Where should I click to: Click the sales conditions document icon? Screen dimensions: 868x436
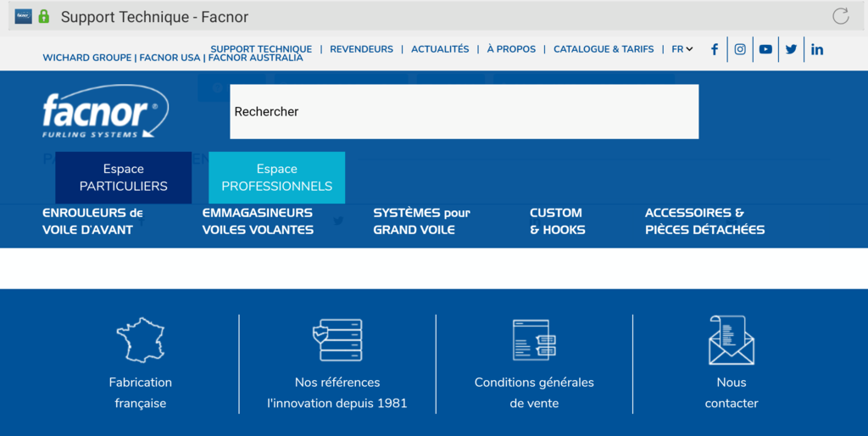click(x=534, y=339)
